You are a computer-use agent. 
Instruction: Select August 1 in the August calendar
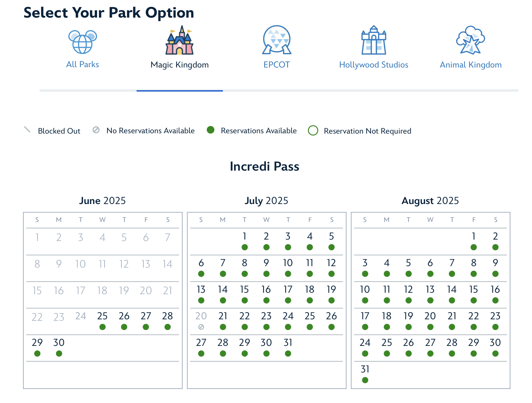tap(474, 237)
